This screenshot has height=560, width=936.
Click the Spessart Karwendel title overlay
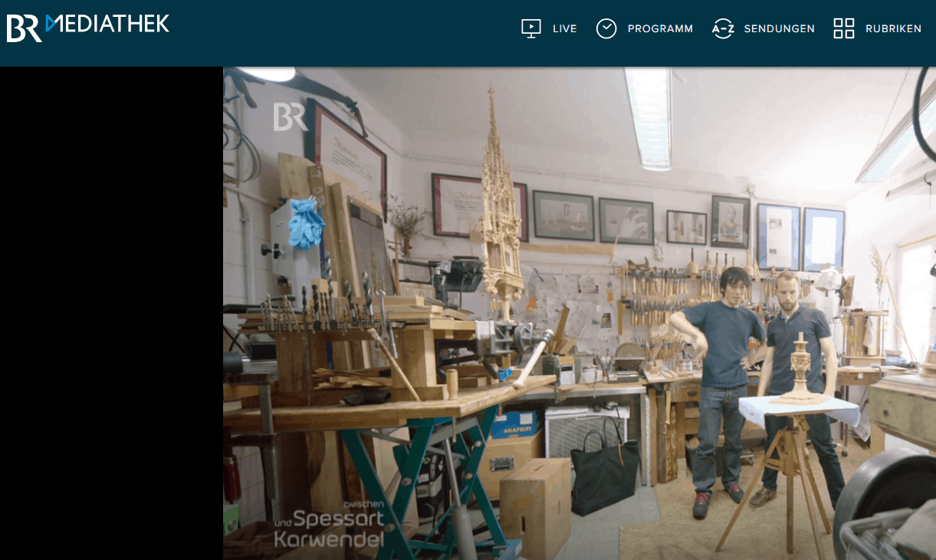[x=329, y=527]
